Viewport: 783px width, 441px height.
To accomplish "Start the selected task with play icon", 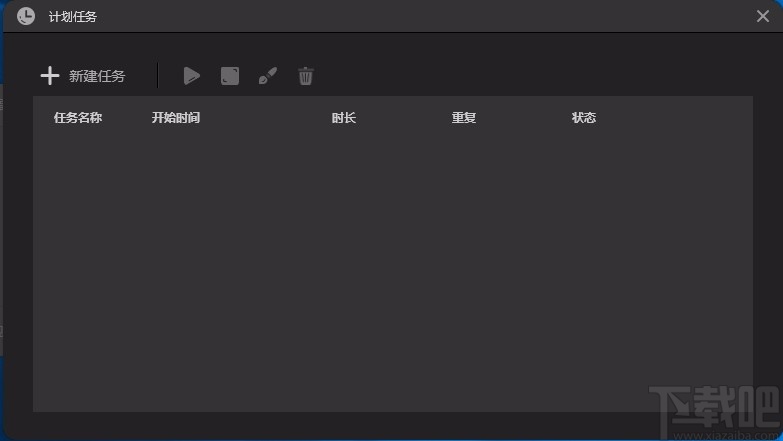I will coord(192,76).
